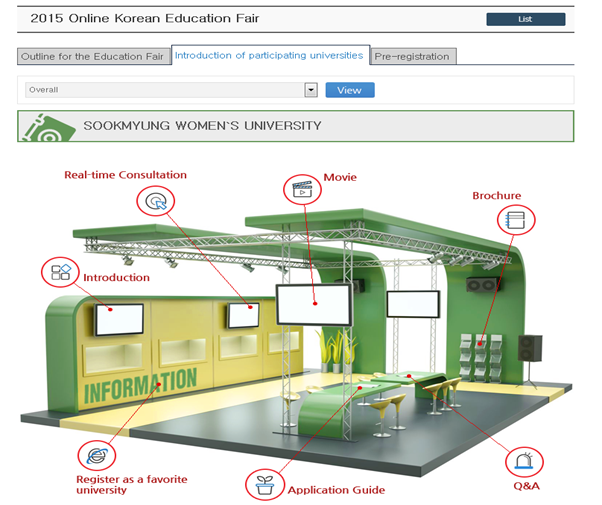Click the Application Guide text label
Screen dimensions: 602x505
point(336,490)
